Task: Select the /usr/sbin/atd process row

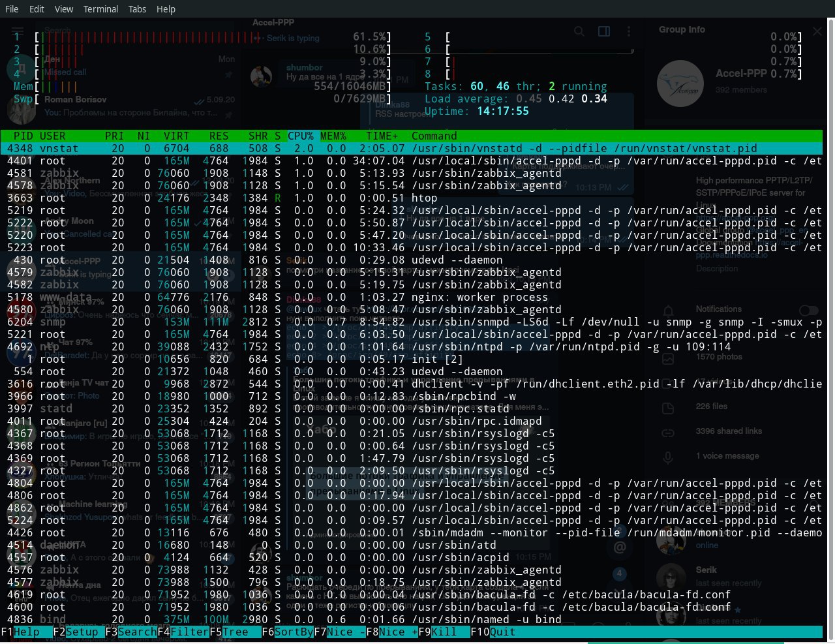Action: (x=411, y=545)
